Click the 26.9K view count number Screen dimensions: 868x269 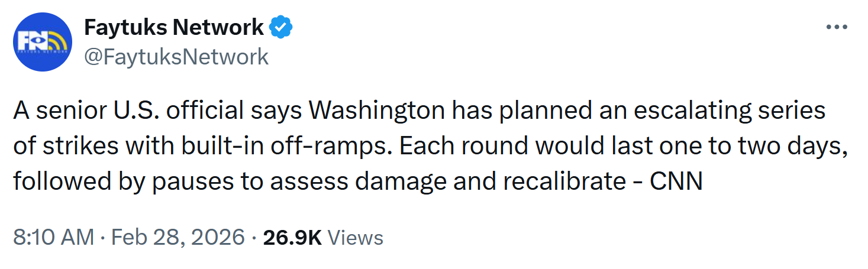point(292,238)
